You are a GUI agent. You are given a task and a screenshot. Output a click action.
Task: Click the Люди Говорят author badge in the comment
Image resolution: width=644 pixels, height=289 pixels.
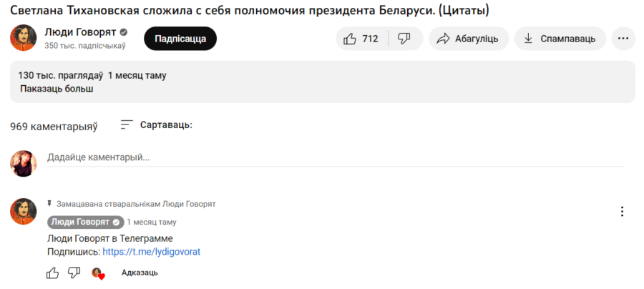[x=84, y=222]
